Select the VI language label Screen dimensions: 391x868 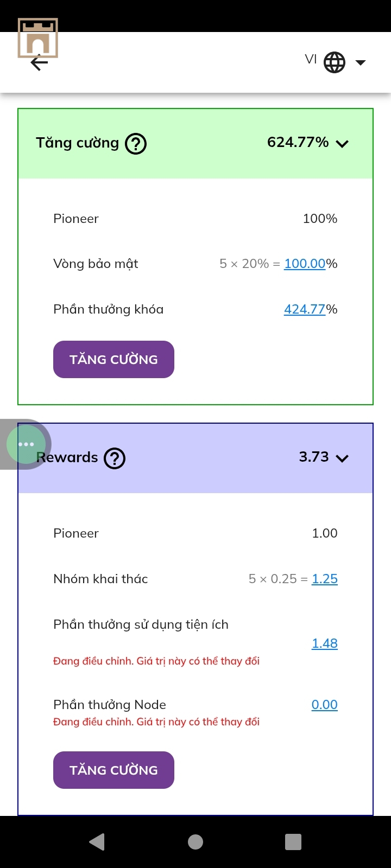click(x=311, y=59)
